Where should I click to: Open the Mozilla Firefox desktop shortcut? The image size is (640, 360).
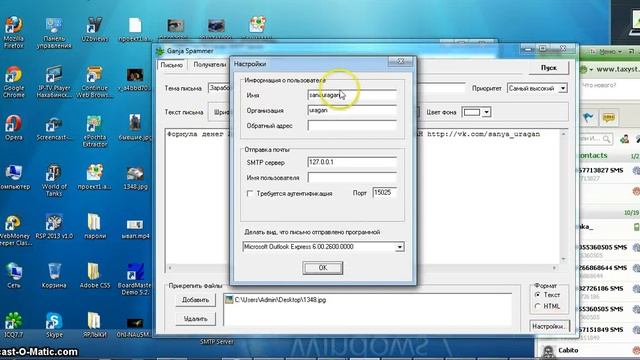[13, 32]
